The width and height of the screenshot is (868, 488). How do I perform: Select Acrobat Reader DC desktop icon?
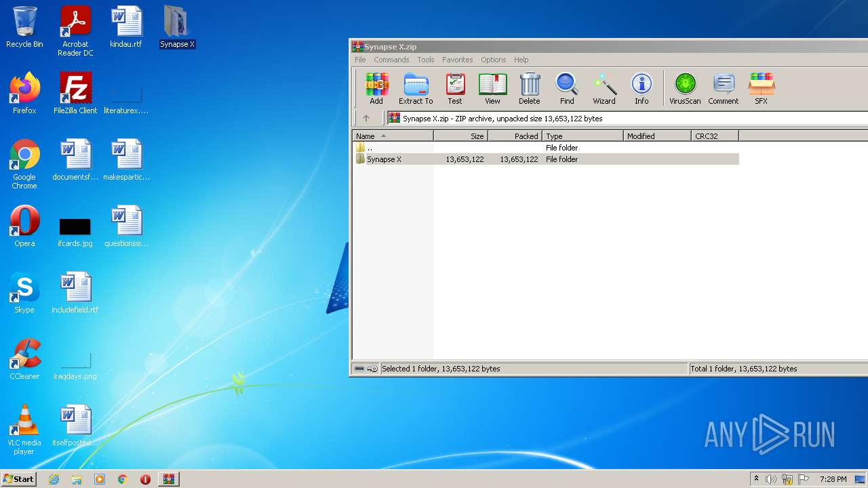pyautogui.click(x=75, y=31)
